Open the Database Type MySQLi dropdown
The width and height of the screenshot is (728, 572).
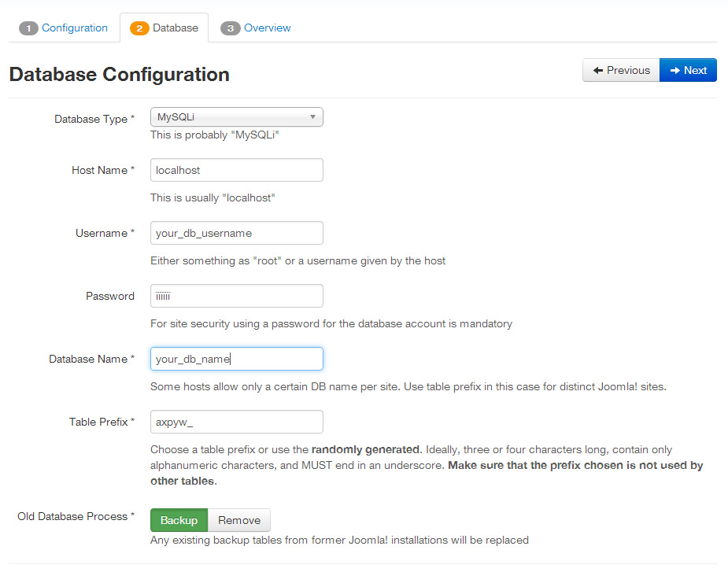237,117
